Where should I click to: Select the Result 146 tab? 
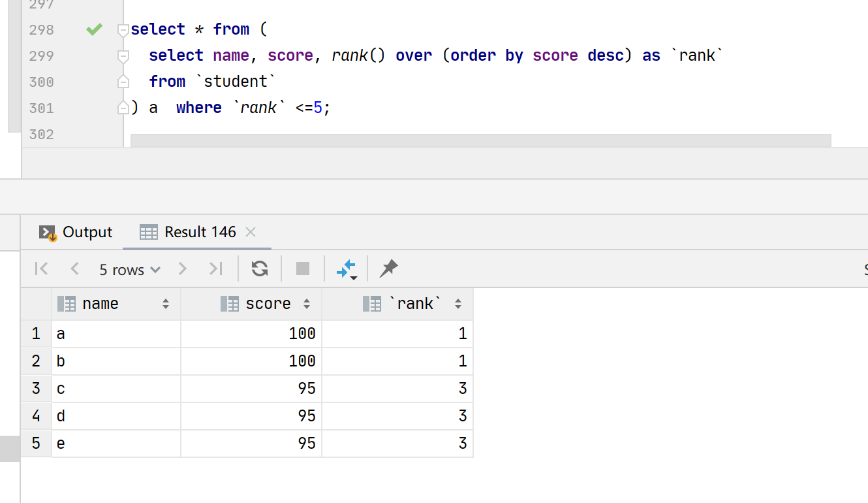[199, 232]
